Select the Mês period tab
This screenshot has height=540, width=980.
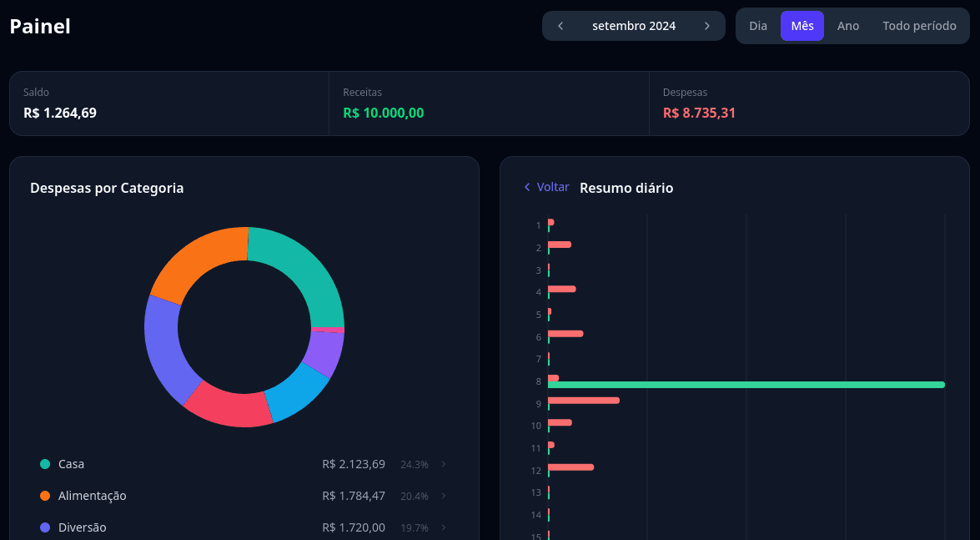802,26
